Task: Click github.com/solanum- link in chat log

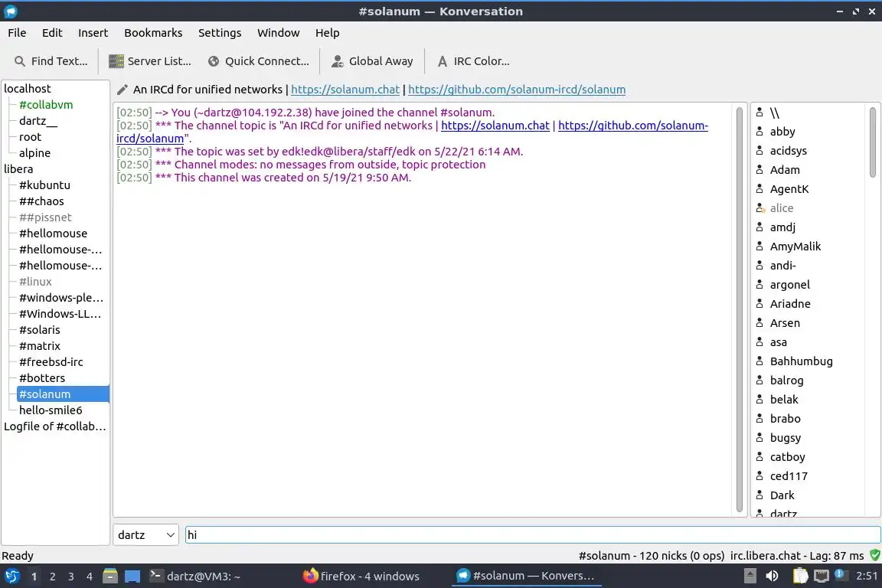Action: point(633,126)
